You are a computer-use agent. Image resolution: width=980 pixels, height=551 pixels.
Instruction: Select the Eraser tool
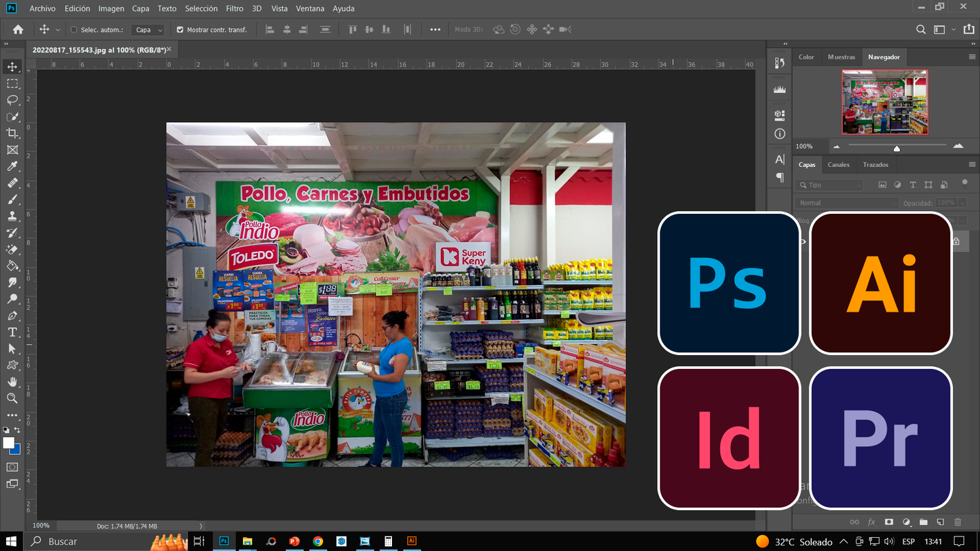pos(12,249)
